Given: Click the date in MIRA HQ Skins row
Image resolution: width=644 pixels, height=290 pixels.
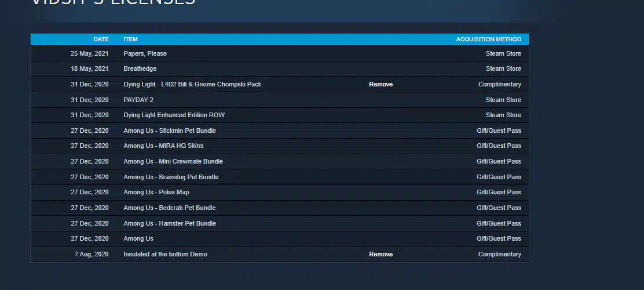Looking at the screenshot, I should 90,146.
